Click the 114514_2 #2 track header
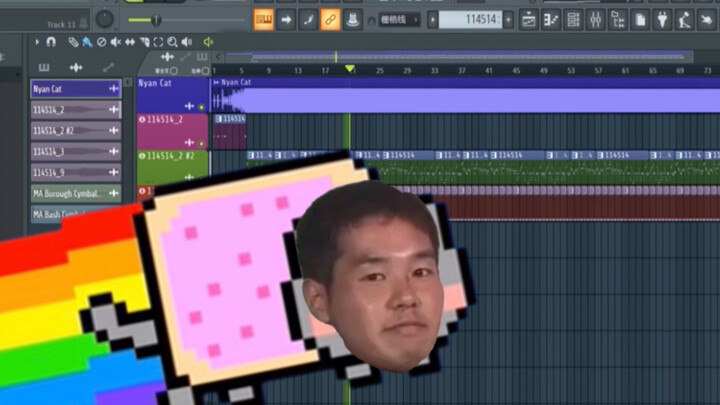The width and height of the screenshot is (720, 405). click(173, 167)
